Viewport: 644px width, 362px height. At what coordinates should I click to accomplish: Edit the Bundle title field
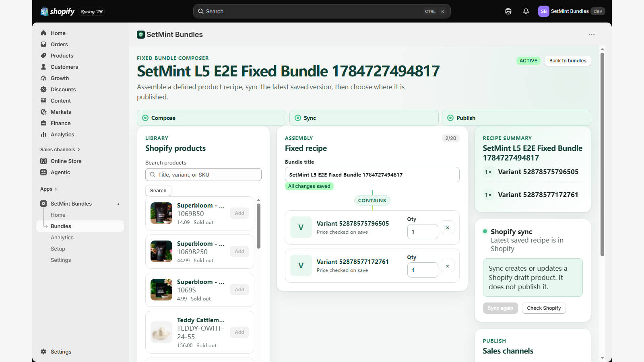point(372,175)
